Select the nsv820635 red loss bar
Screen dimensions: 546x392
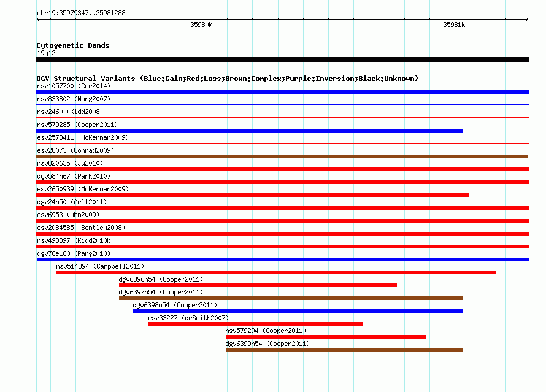pyautogui.click(x=282, y=169)
